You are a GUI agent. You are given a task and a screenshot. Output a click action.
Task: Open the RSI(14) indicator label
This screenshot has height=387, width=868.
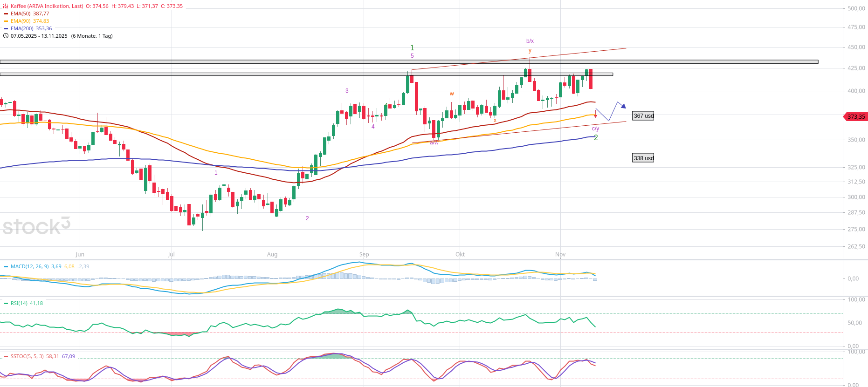[x=19, y=303]
